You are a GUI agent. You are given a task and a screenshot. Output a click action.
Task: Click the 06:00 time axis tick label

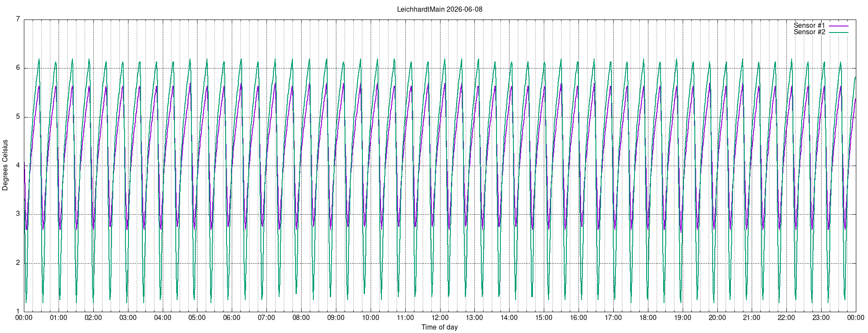pyautogui.click(x=232, y=317)
